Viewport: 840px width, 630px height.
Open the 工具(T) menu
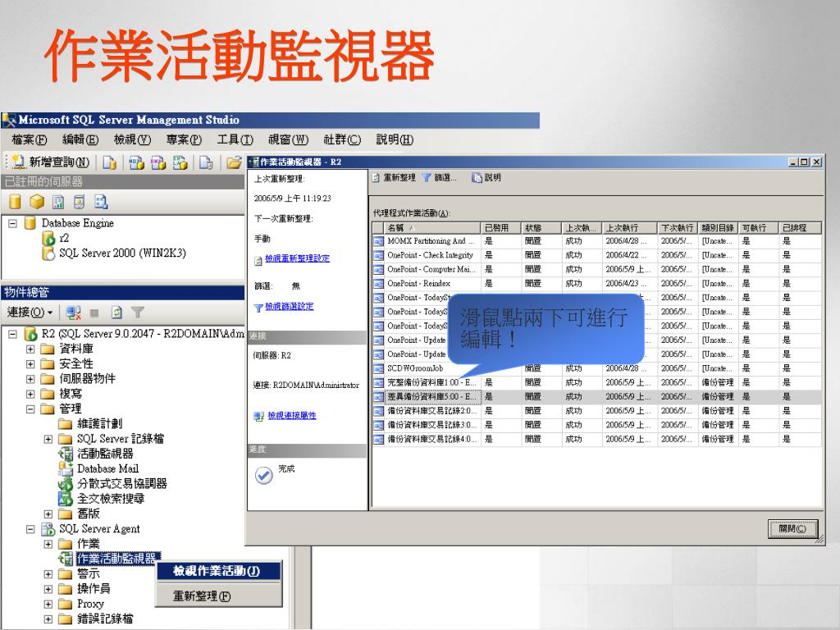point(235,139)
